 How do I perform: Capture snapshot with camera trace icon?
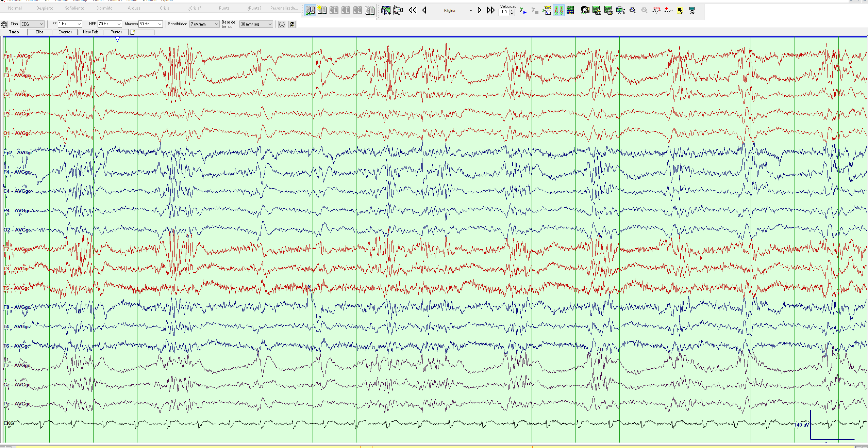(x=597, y=11)
